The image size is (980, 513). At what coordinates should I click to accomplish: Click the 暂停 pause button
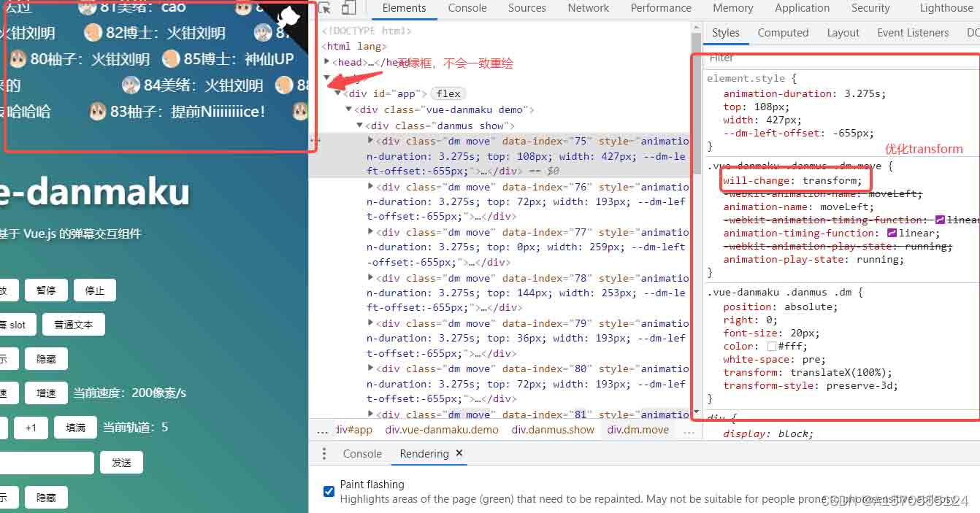[46, 290]
